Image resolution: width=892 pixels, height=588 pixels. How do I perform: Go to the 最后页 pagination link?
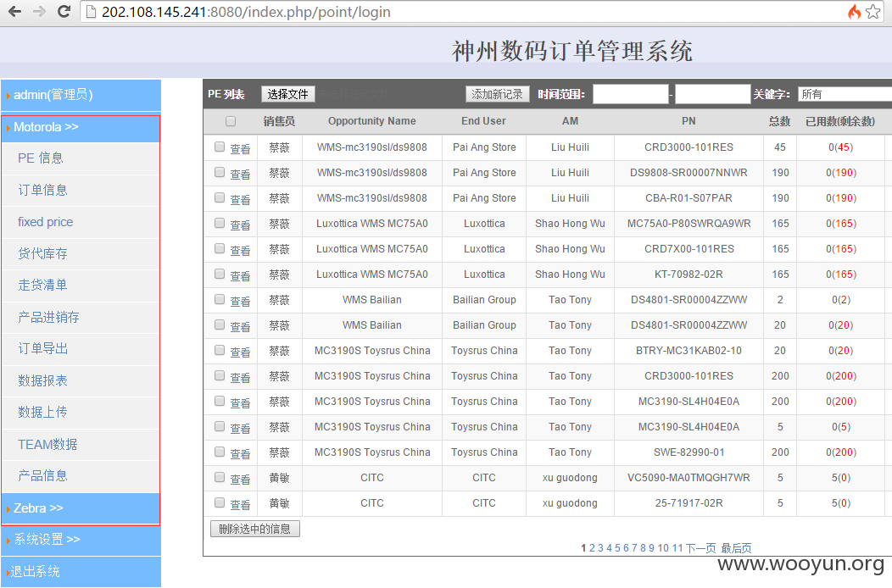[736, 548]
